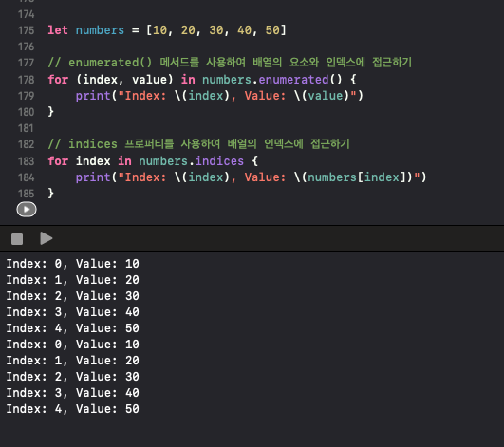
Task: Click 'numbers[index]' in the line 184 print statement
Action: pyautogui.click(x=358, y=177)
